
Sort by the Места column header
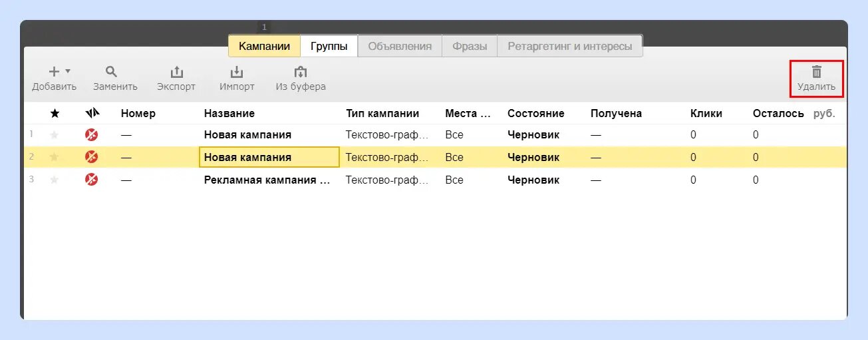pyautogui.click(x=468, y=114)
